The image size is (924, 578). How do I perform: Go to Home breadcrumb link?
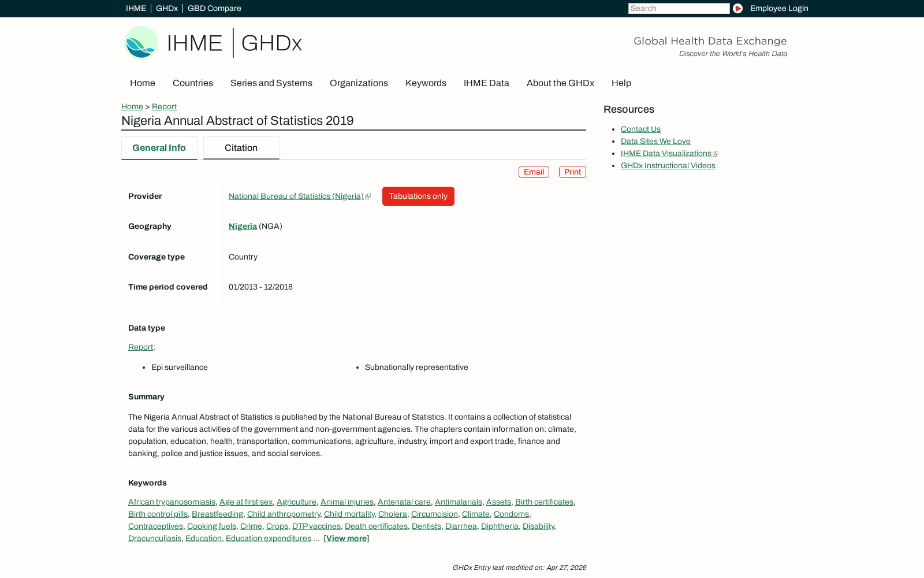tap(132, 106)
